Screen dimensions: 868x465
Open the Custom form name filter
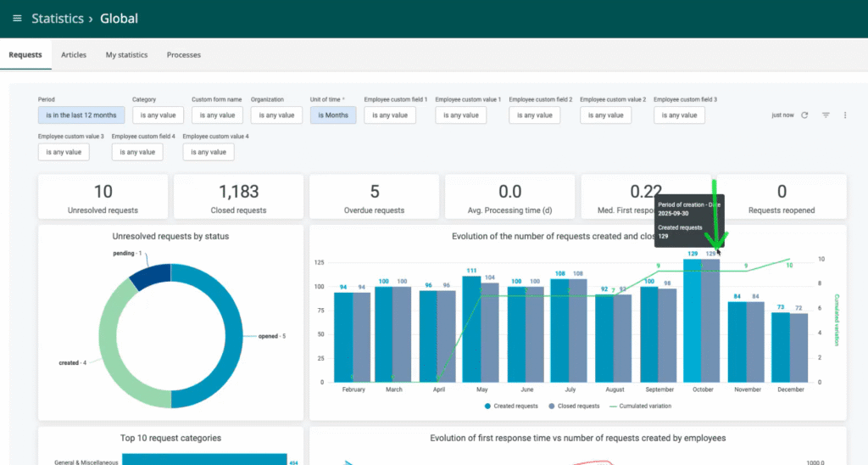[x=217, y=115]
